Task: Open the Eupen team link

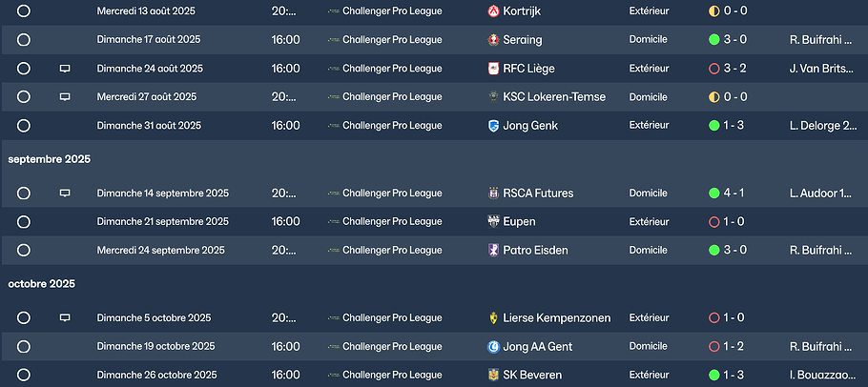Action: (x=519, y=222)
